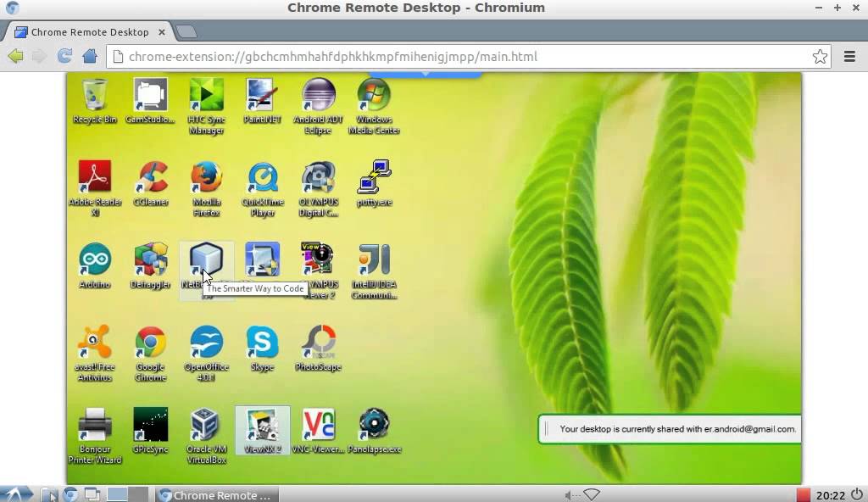
Task: Select the ViewNX 2 icon
Action: click(x=263, y=431)
